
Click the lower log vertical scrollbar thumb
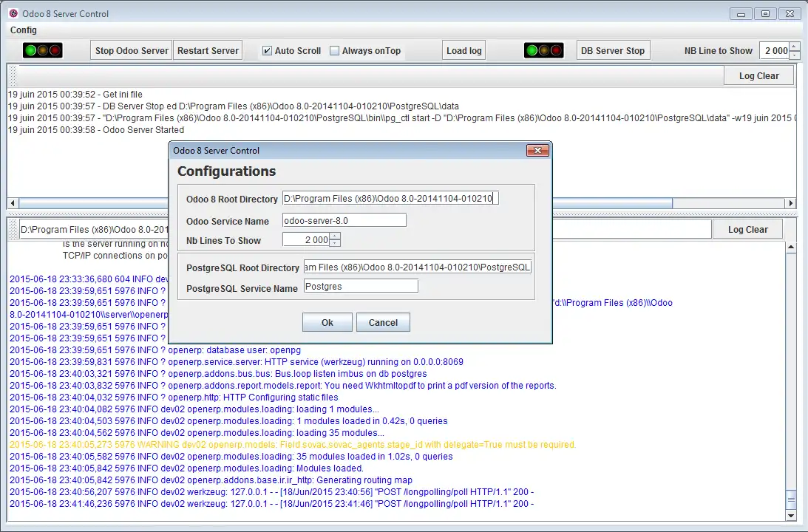(791, 500)
